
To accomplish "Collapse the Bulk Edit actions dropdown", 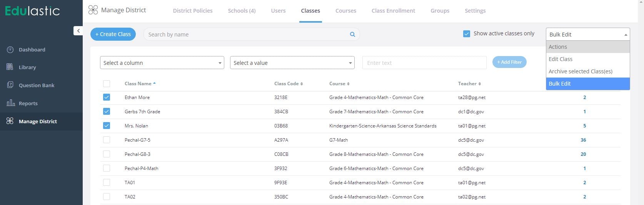I will pyautogui.click(x=588, y=34).
